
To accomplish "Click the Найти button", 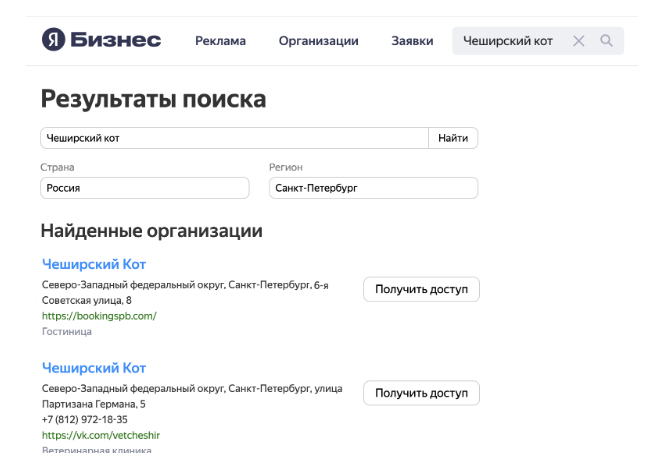I will [453, 138].
